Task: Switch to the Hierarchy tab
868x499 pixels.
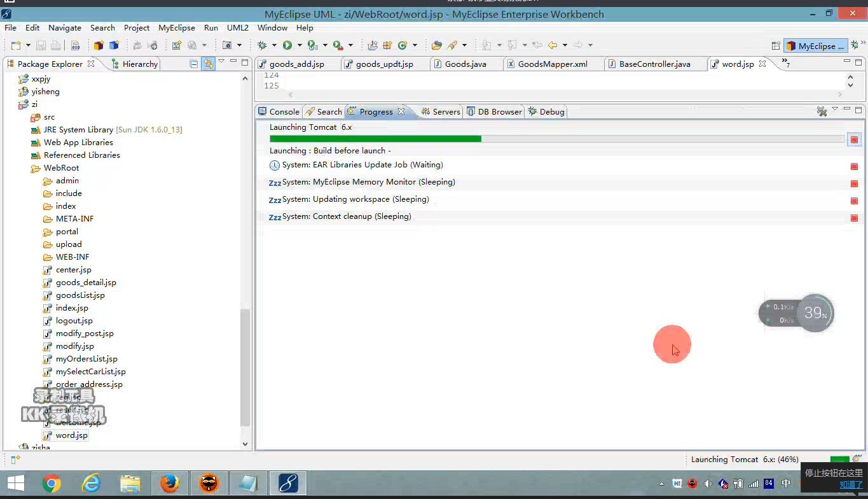Action: (x=134, y=64)
